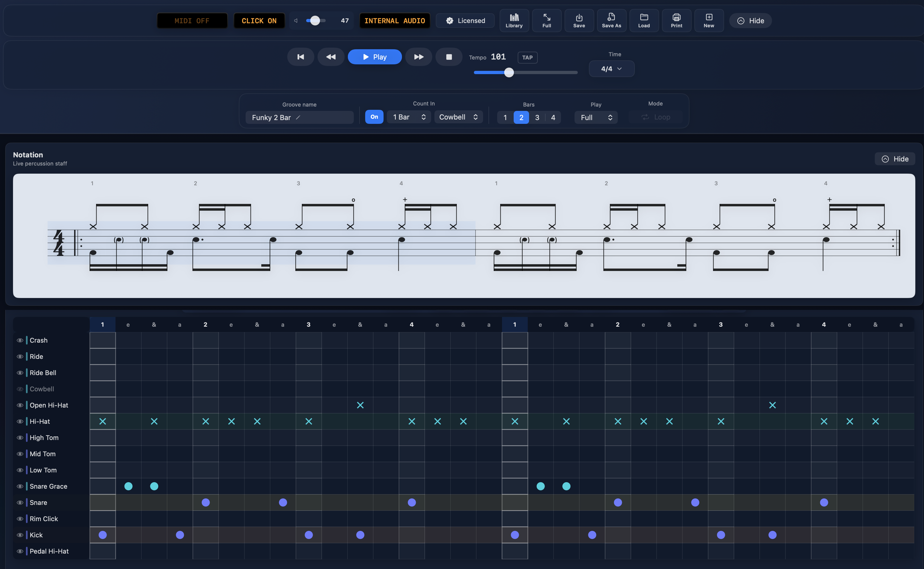This screenshot has width=924, height=569.
Task: Toggle Open Hi-Hat visibility eye
Action: pos(20,405)
